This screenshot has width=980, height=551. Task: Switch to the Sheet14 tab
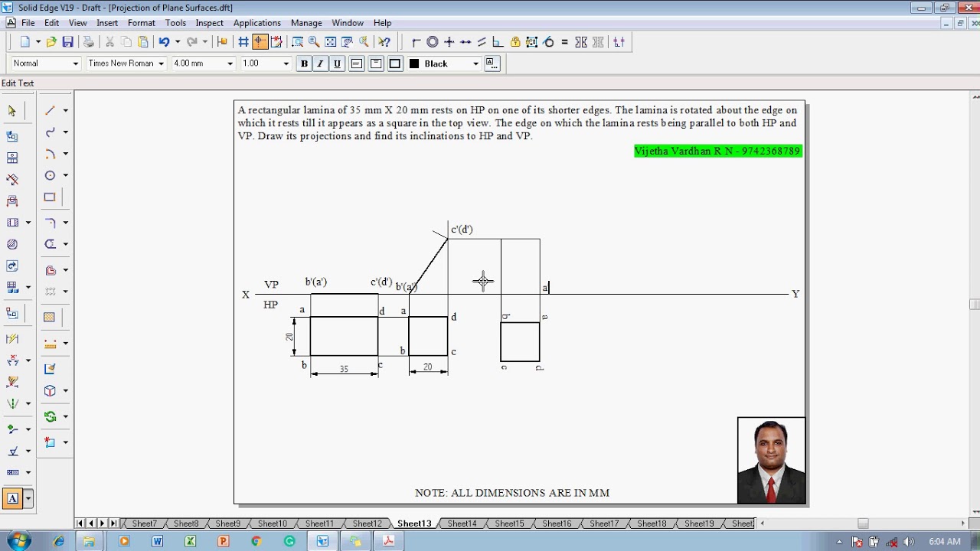[x=462, y=523]
